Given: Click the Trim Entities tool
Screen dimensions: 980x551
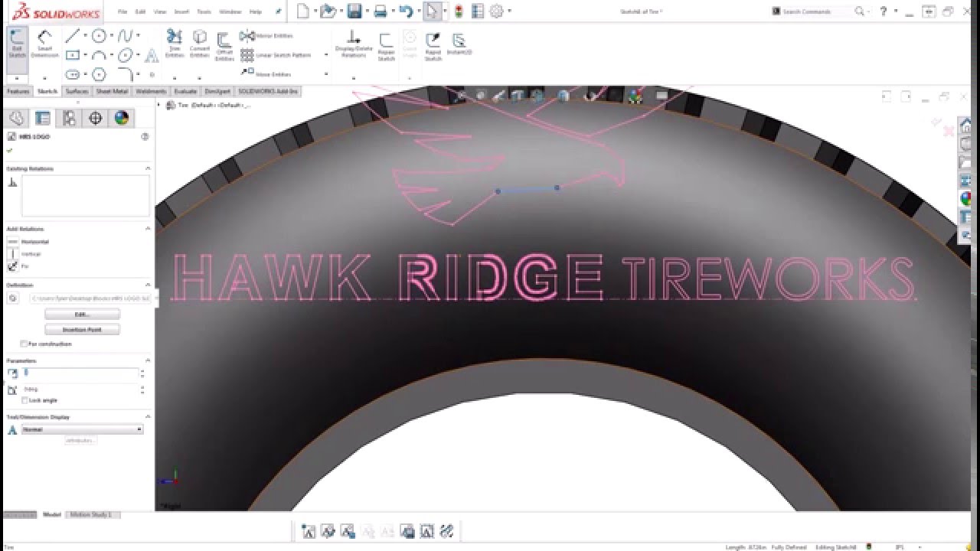Looking at the screenshot, I should coord(175,44).
